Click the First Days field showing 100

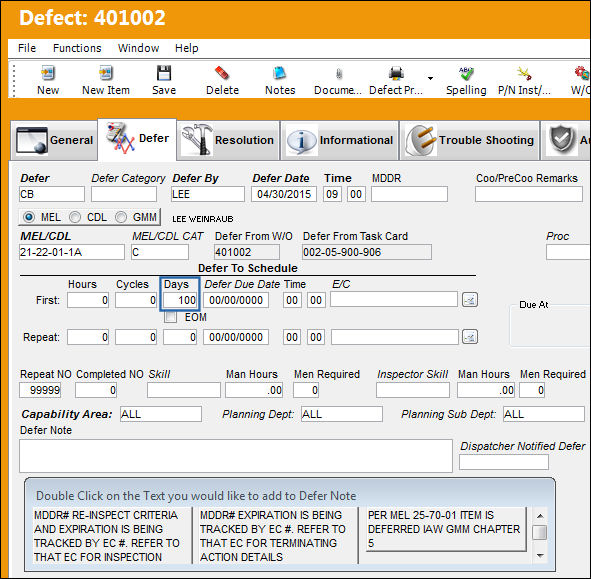(x=180, y=300)
